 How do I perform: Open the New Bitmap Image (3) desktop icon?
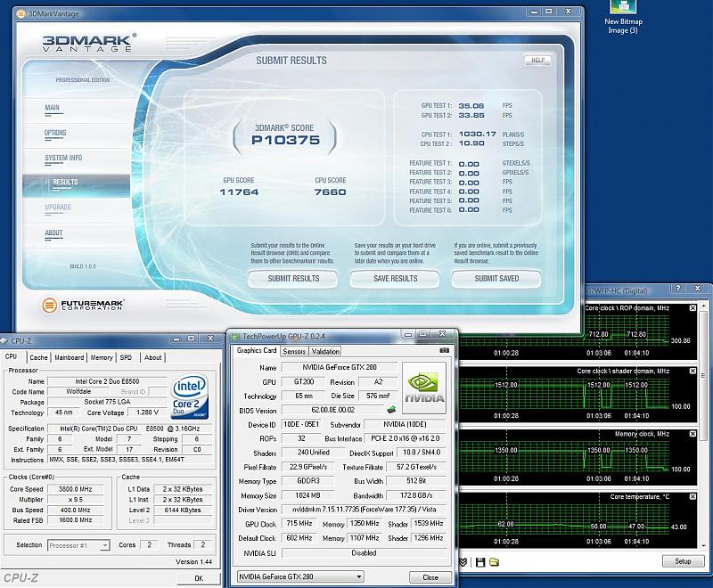(623, 17)
